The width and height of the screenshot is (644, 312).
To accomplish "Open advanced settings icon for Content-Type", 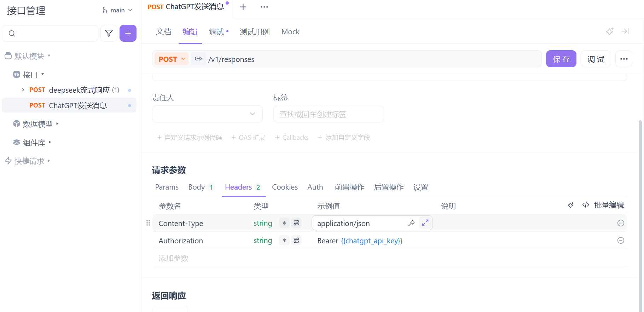I will coord(296,223).
